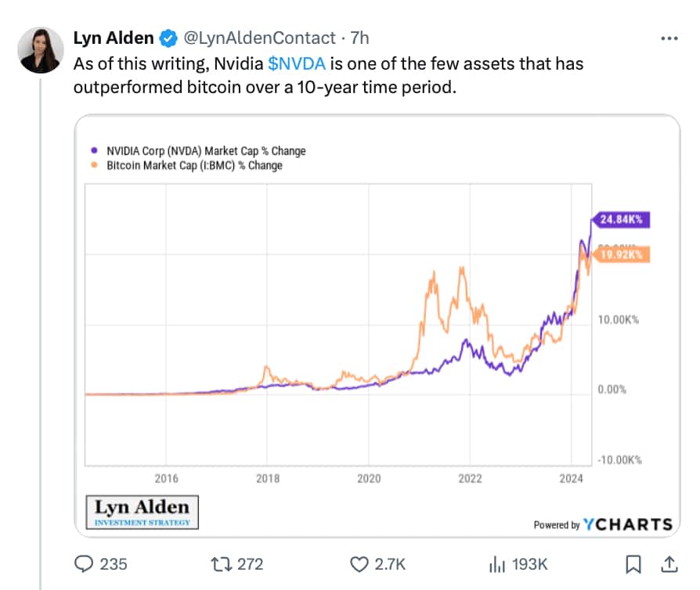Click the YCharts logo in chart
Screen dimensions: 700x590
click(626, 524)
